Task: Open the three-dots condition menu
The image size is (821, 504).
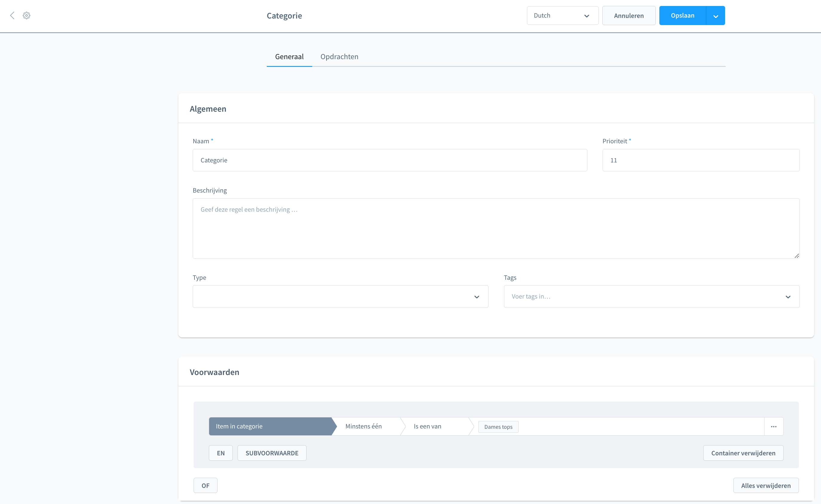Action: point(774,426)
